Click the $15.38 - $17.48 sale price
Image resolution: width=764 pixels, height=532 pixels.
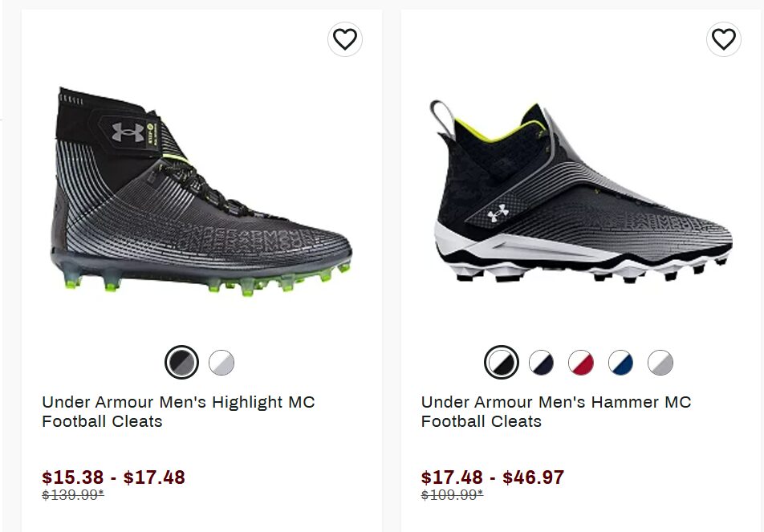pyautogui.click(x=113, y=477)
